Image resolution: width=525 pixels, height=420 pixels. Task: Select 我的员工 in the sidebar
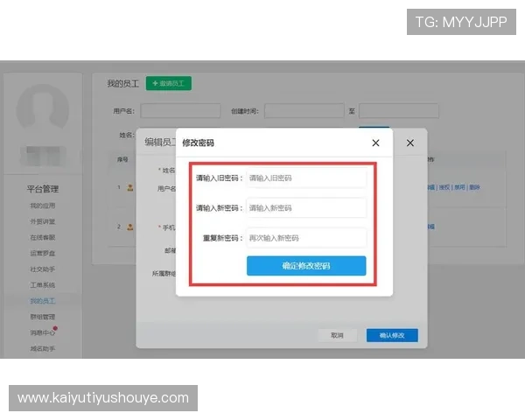point(43,301)
